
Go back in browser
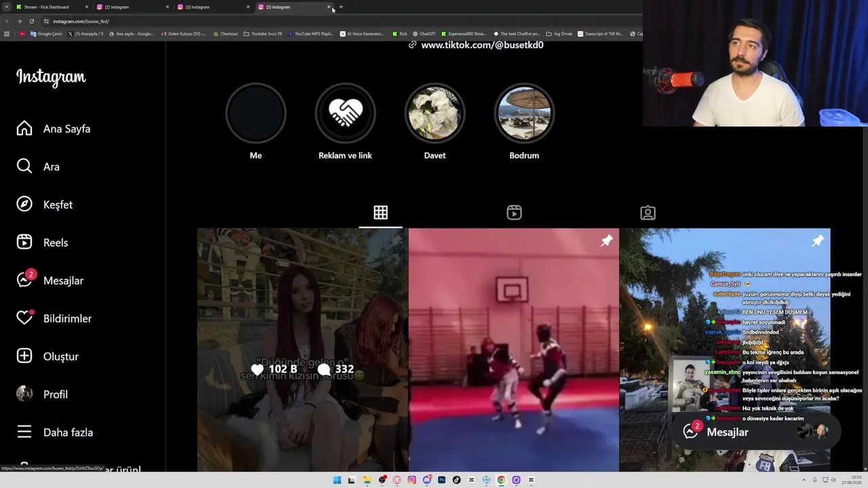point(7,21)
